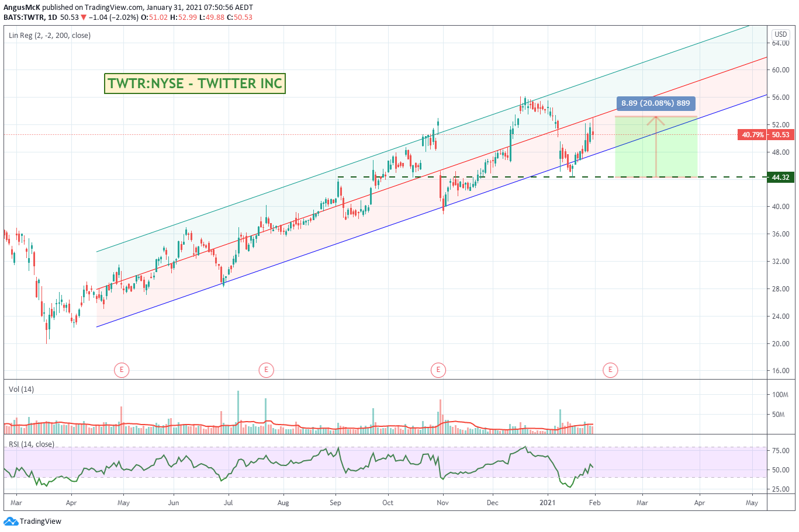Click the 2021 label on time axis
The width and height of the screenshot is (799, 532).
tap(548, 503)
